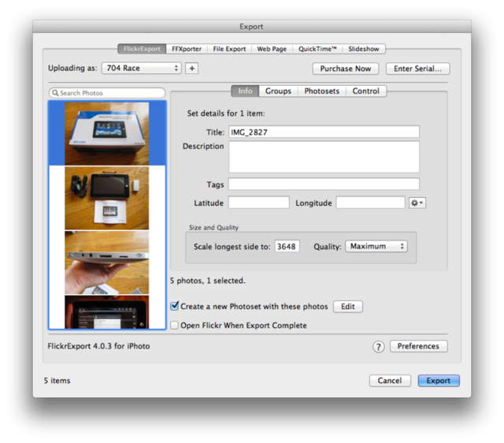Switch to the QuickTime tab
The height and width of the screenshot is (443, 504).
pos(317,49)
